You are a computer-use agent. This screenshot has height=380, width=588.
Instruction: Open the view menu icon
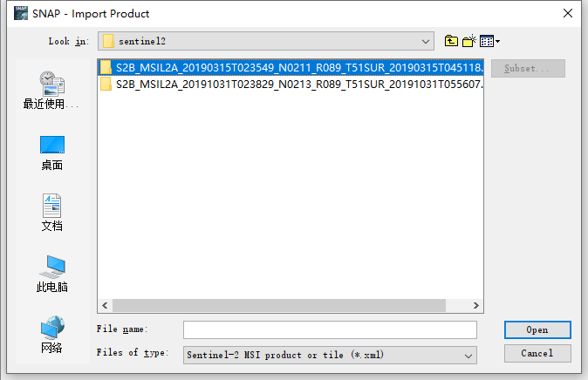(x=489, y=41)
